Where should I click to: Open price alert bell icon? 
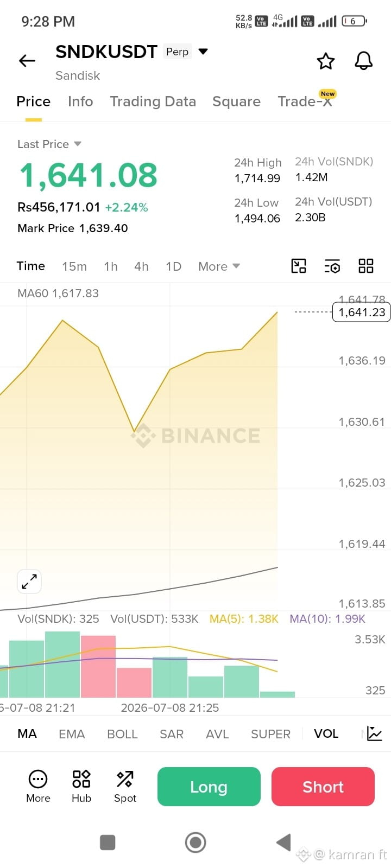coord(364,61)
